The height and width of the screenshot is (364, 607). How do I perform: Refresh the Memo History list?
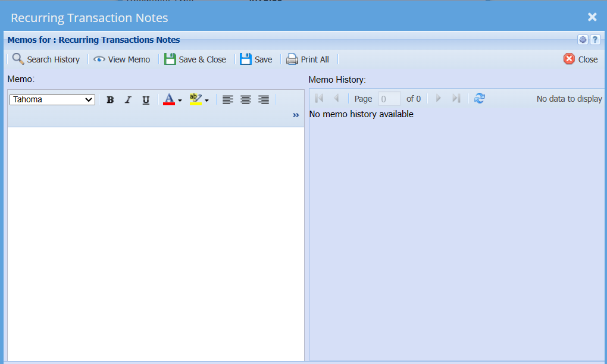(480, 99)
